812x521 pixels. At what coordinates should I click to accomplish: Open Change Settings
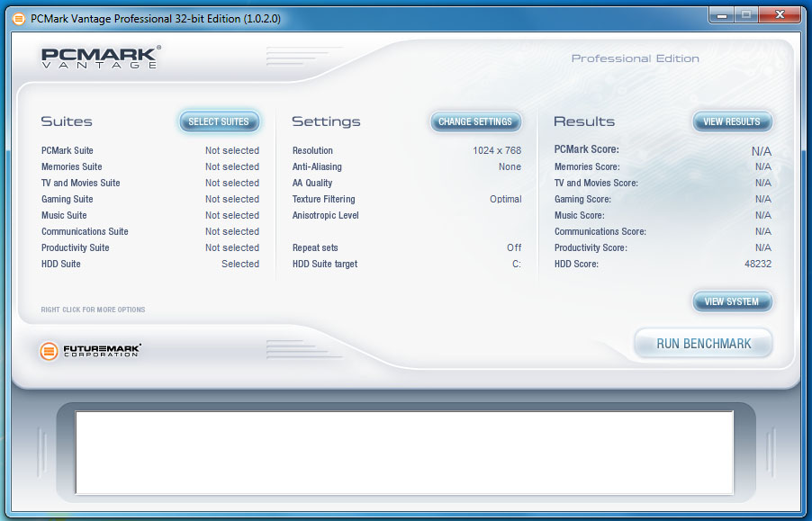click(x=475, y=121)
